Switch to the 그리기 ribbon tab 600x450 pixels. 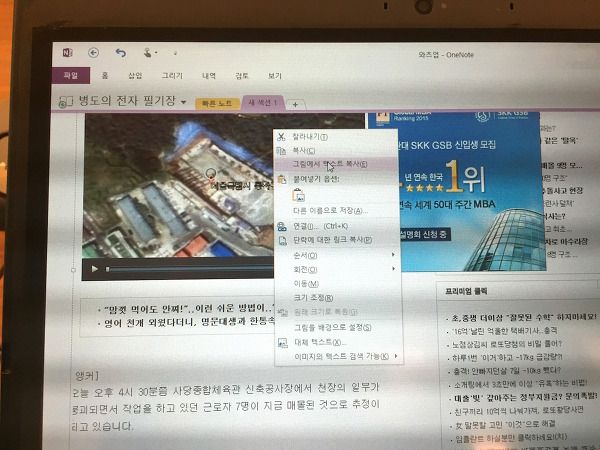pos(172,75)
